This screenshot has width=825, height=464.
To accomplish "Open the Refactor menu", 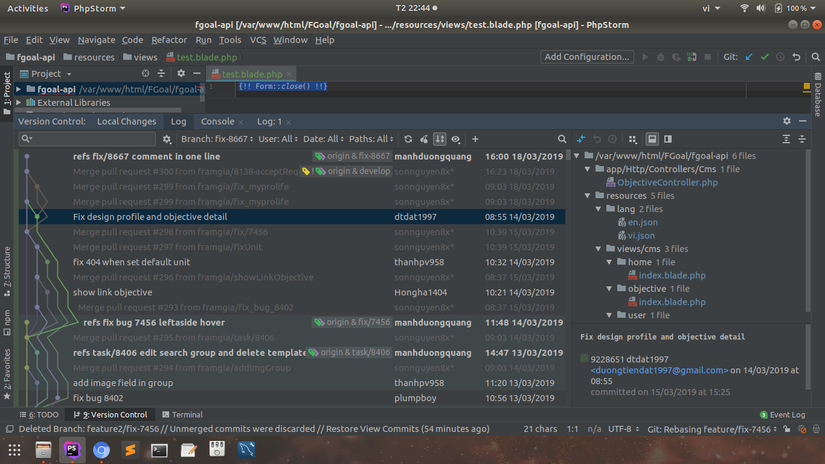I will tap(169, 40).
